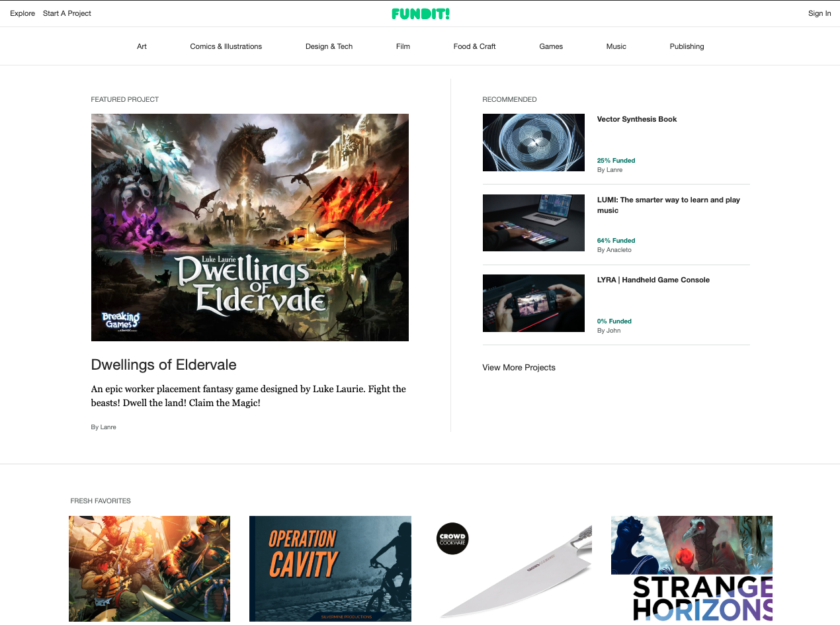Screen dimensions: 840x625
Task: Click By Anacleto author text
Action: (x=614, y=250)
